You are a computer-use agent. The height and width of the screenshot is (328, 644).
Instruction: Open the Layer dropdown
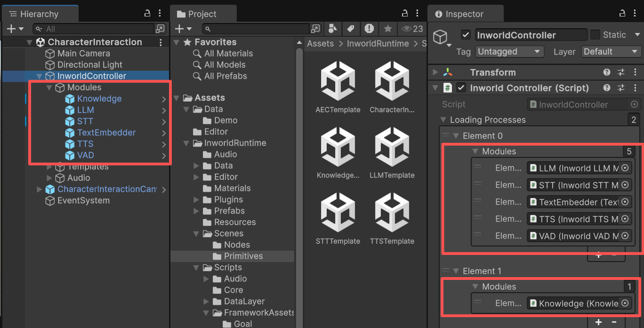click(612, 52)
